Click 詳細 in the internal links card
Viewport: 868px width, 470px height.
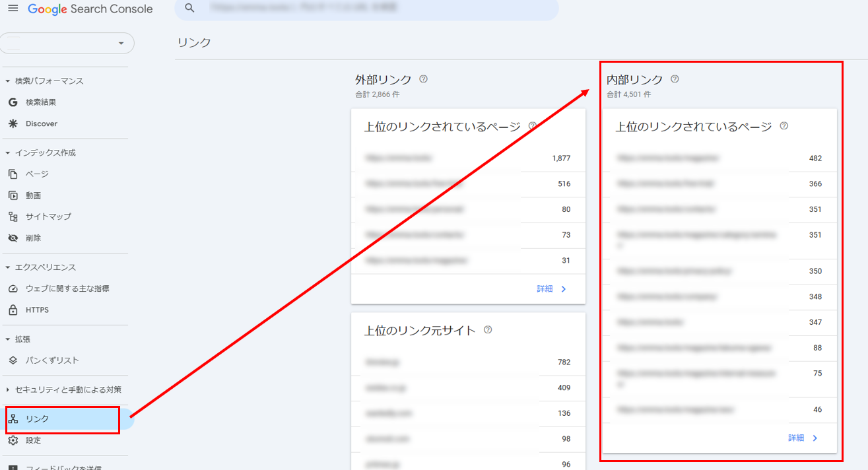803,438
